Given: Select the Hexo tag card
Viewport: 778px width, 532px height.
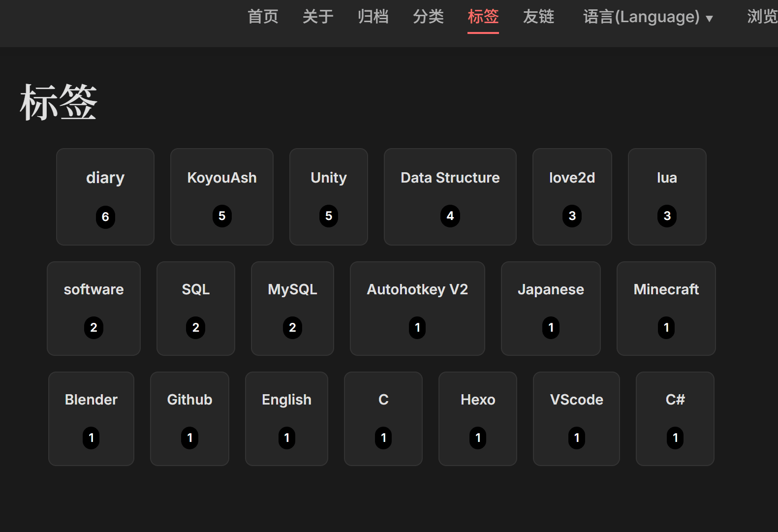Looking at the screenshot, I should 477,418.
